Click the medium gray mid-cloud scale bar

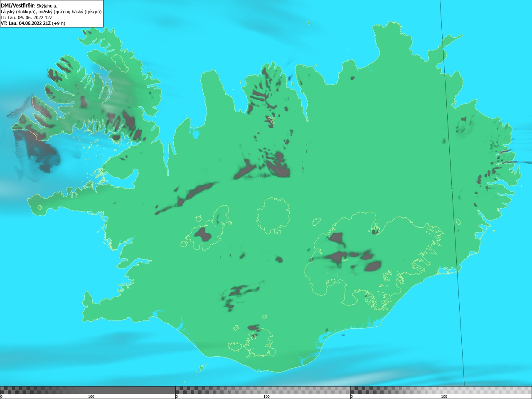pyautogui.click(x=263, y=390)
